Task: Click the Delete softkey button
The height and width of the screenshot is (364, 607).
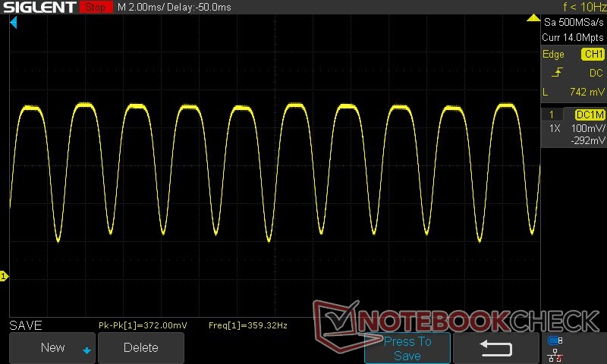Action: point(141,347)
